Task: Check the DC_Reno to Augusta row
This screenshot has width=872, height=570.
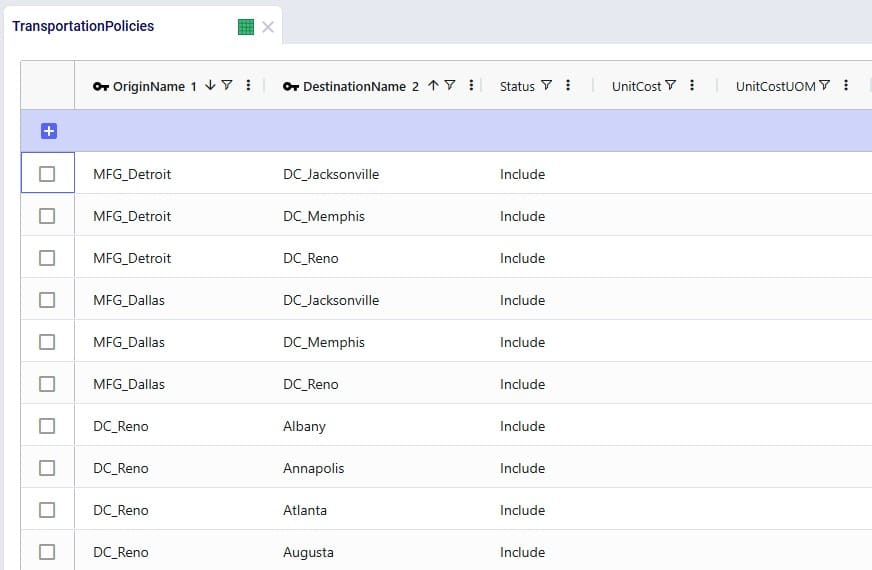Action: point(47,552)
